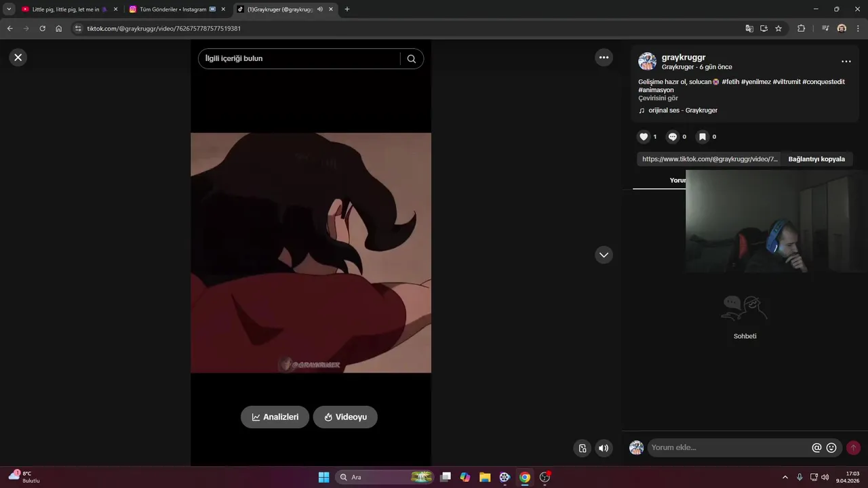Open a new browser tab with plus
The image size is (868, 488).
pos(347,9)
